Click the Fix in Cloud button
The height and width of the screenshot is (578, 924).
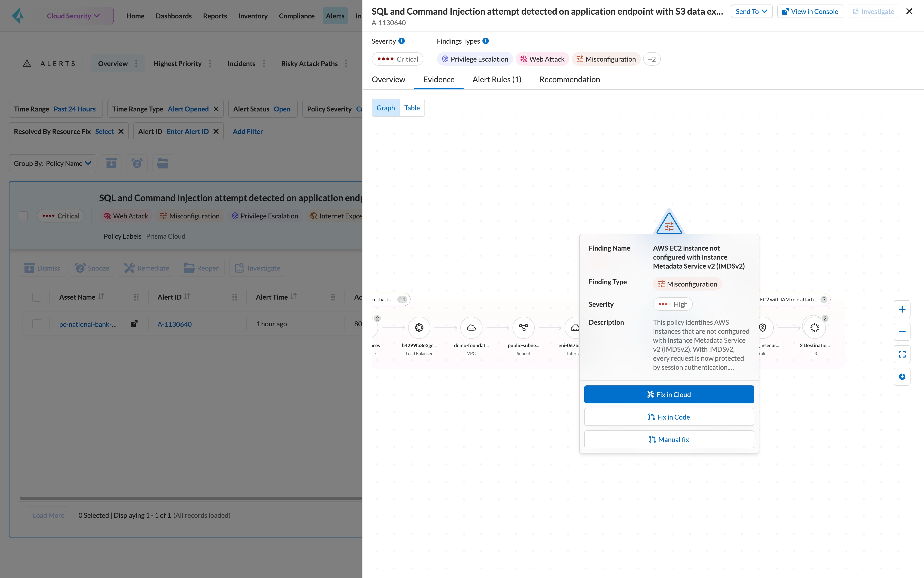coord(669,394)
